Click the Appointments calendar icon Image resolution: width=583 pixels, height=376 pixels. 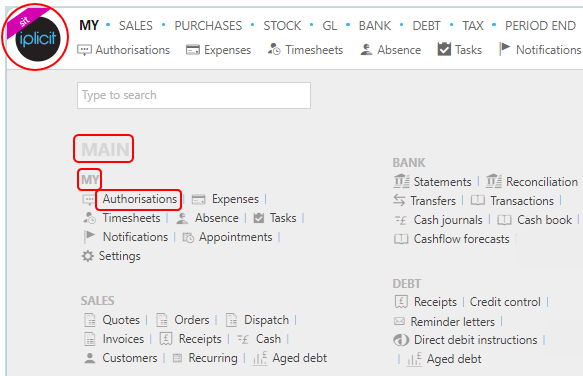tap(188, 237)
